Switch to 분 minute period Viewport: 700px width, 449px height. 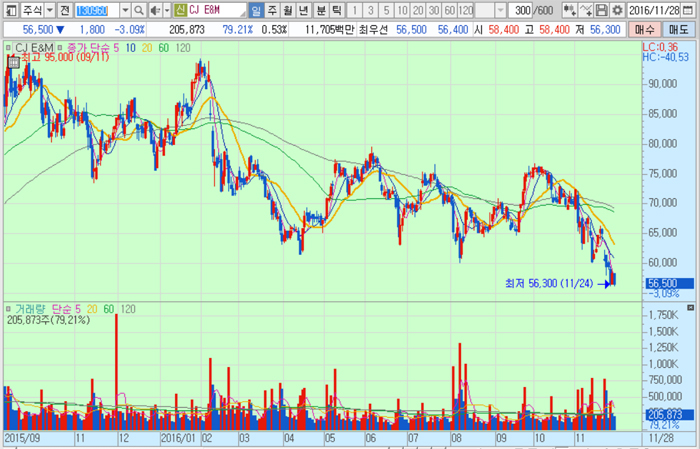click(321, 10)
